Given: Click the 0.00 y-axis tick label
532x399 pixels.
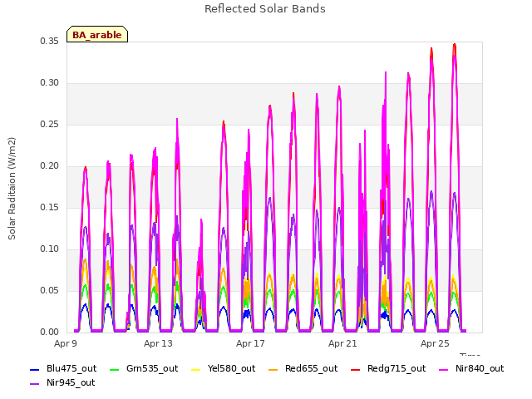Looking at the screenshot, I should pos(50,332).
